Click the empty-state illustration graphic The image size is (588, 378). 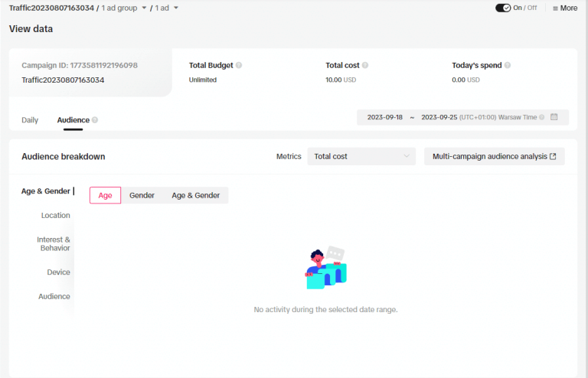(x=326, y=269)
